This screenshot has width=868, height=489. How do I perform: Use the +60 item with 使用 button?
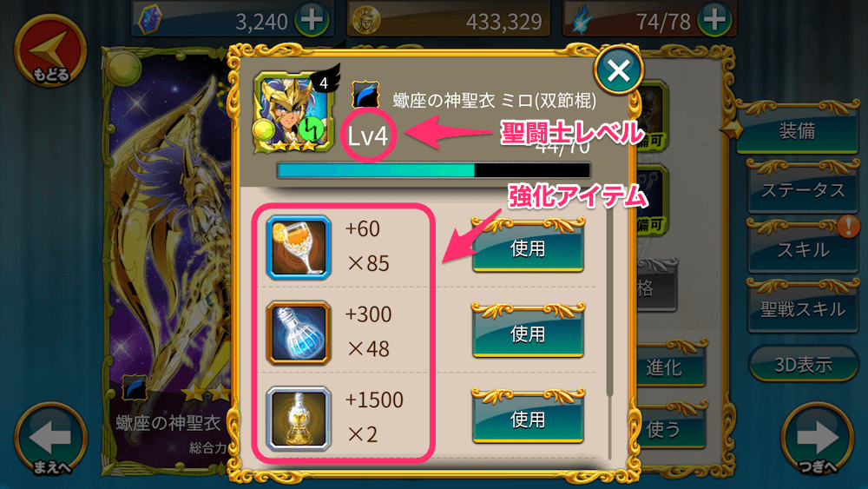[528, 247]
